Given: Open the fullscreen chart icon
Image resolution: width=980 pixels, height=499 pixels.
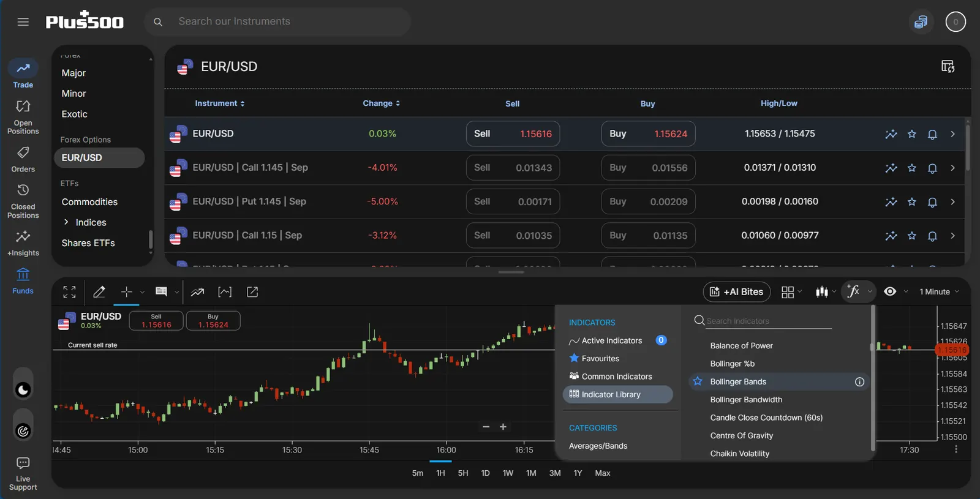Looking at the screenshot, I should point(69,292).
